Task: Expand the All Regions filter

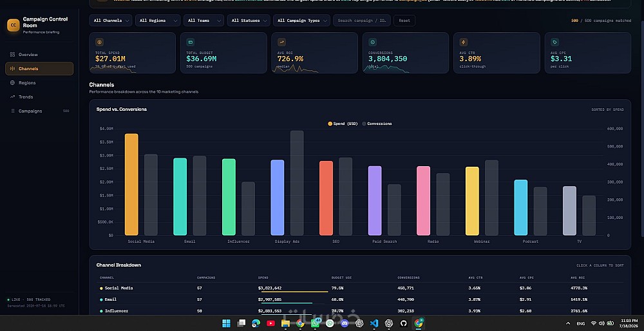Action: pos(158,21)
